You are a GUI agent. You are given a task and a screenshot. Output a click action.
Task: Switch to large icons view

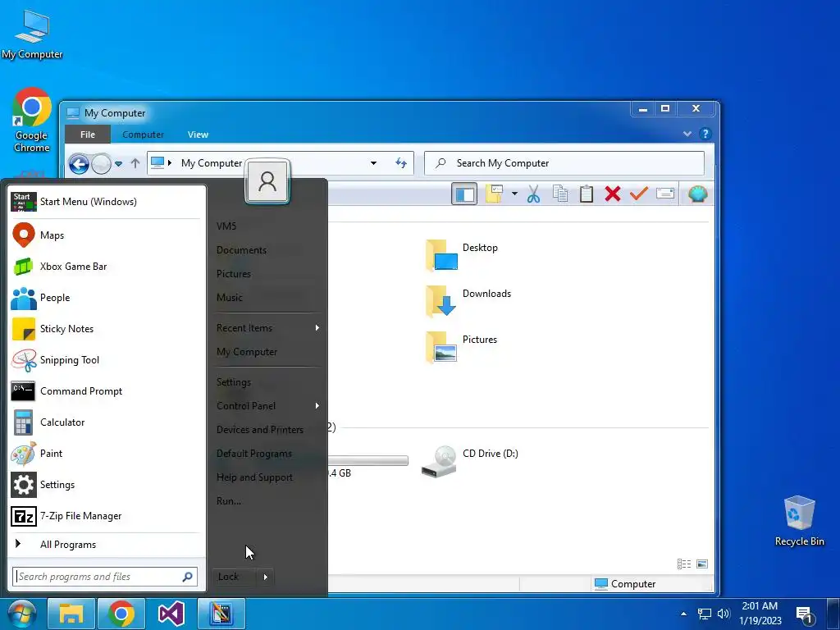[702, 564]
